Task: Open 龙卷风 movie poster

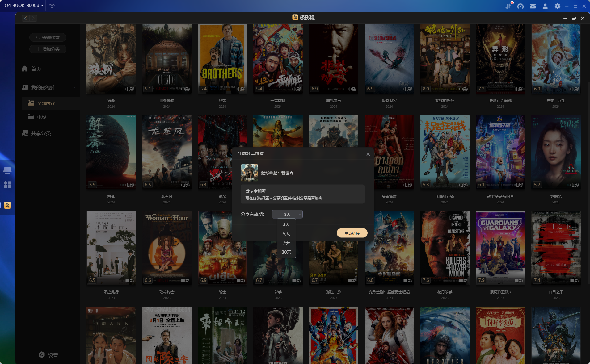Action: pos(167,152)
